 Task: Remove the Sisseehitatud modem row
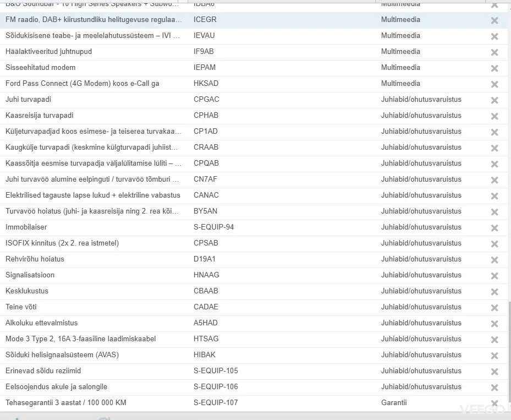click(494, 68)
